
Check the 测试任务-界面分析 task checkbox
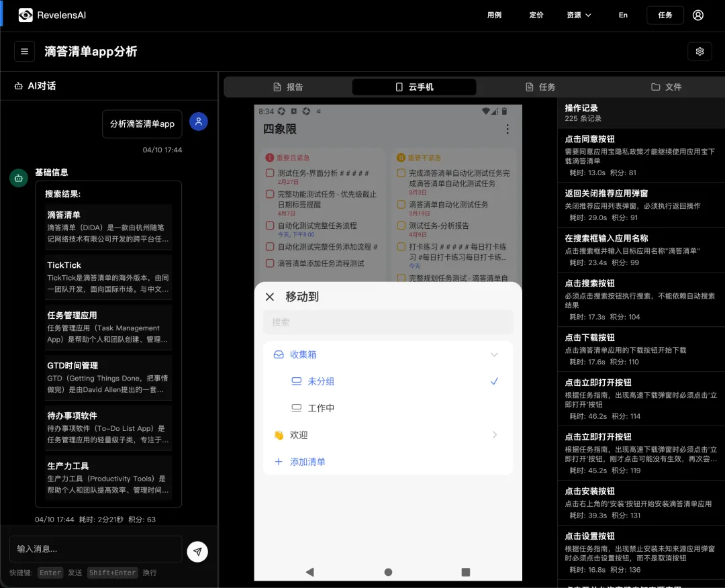point(270,173)
